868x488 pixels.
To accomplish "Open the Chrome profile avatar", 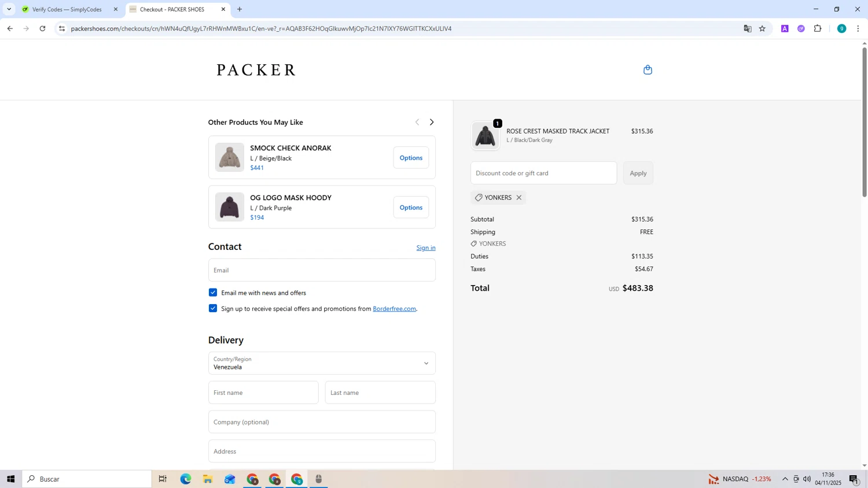I will click(841, 28).
